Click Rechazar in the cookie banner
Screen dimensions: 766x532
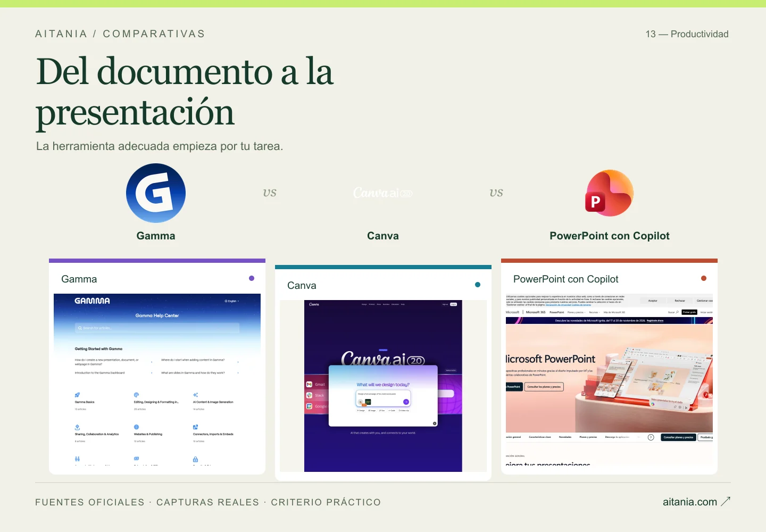click(x=680, y=301)
